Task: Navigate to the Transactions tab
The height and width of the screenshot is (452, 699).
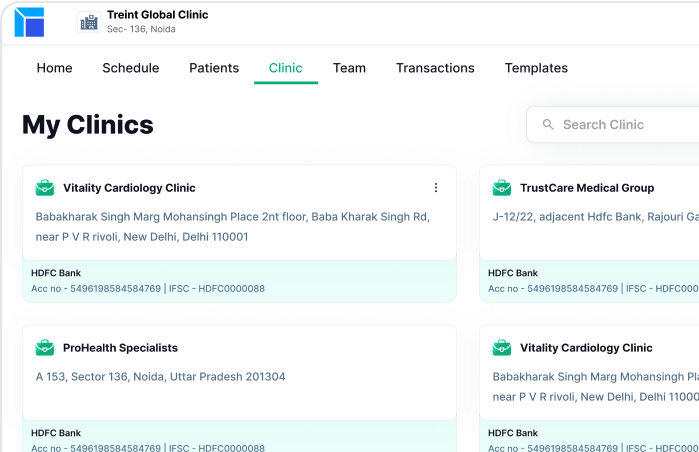Action: coord(435,68)
